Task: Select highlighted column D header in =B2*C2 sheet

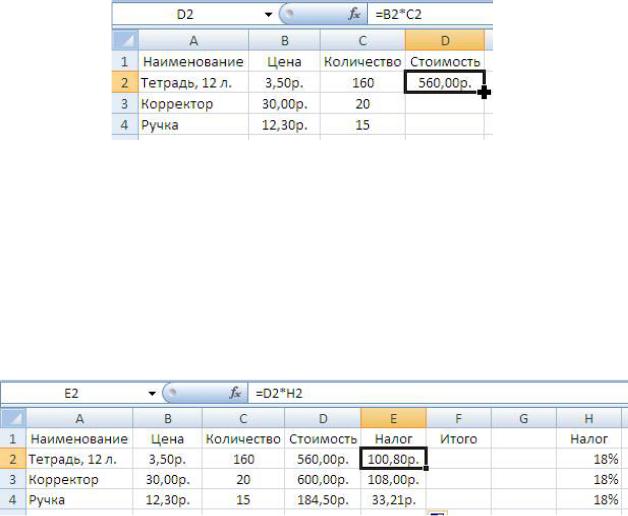Action: [x=445, y=40]
